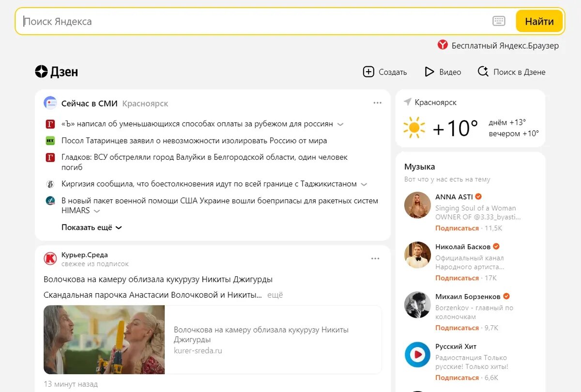Screen dimensions: 581x392
Task: Open вечером +10° forecast
Action: click(x=514, y=134)
